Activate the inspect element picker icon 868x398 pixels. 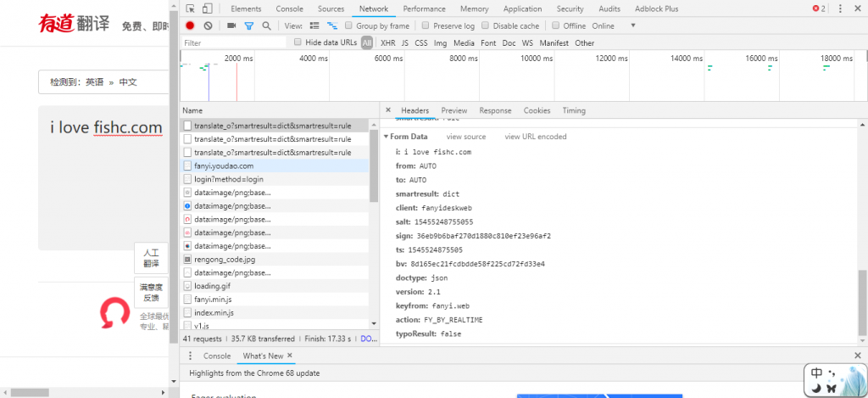point(191,8)
